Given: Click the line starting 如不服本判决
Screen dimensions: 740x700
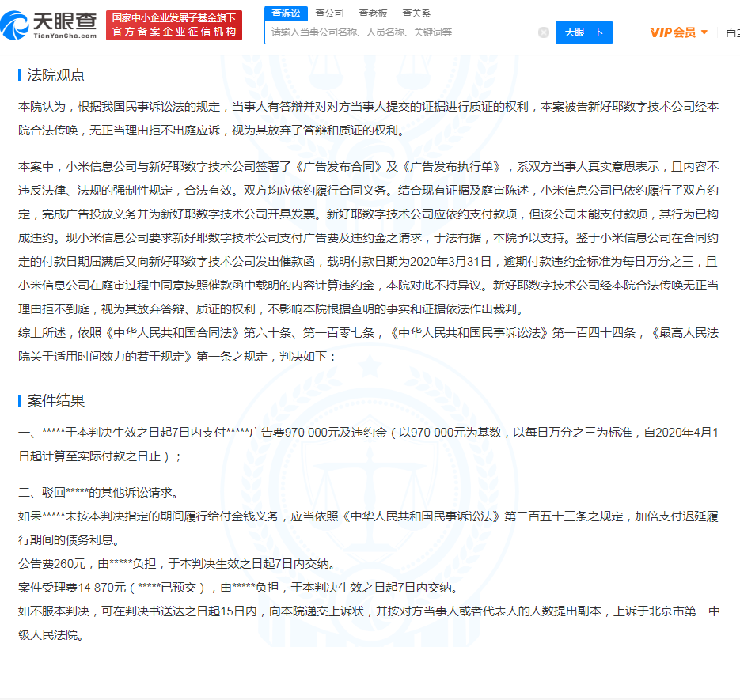Looking at the screenshot, I should [369, 611].
